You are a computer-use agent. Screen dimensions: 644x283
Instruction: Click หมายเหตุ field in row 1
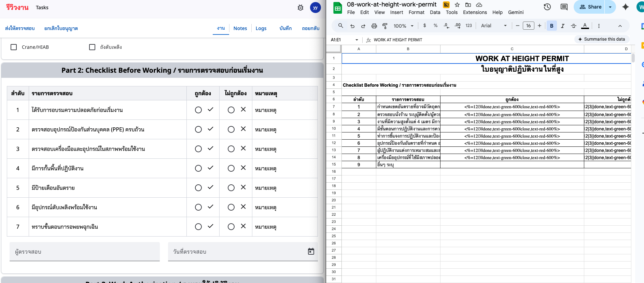tap(285, 110)
